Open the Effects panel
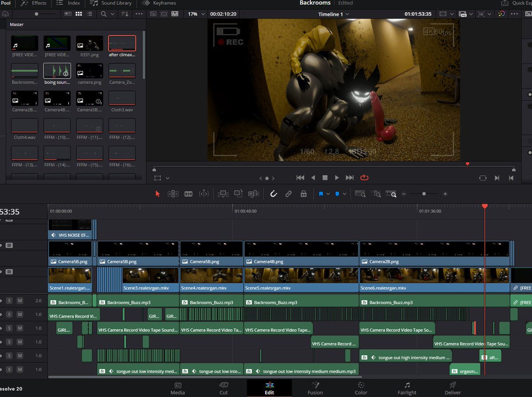The width and height of the screenshot is (532, 397). click(33, 3)
